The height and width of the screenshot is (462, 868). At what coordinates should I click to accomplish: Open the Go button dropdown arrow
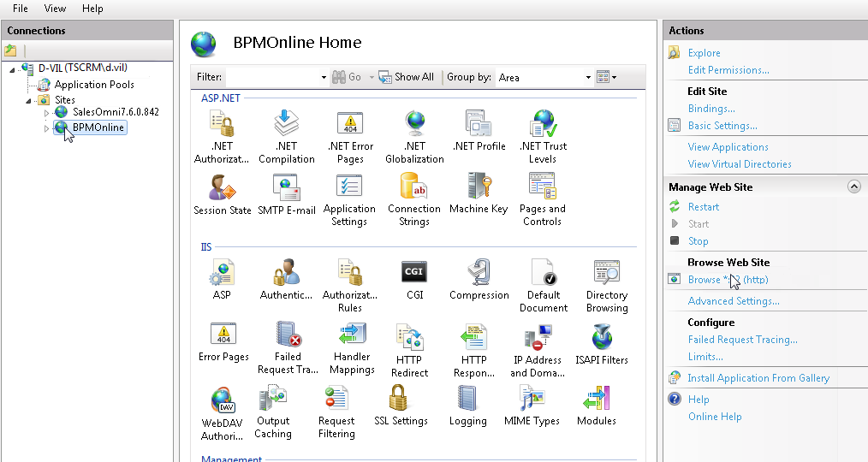click(372, 78)
